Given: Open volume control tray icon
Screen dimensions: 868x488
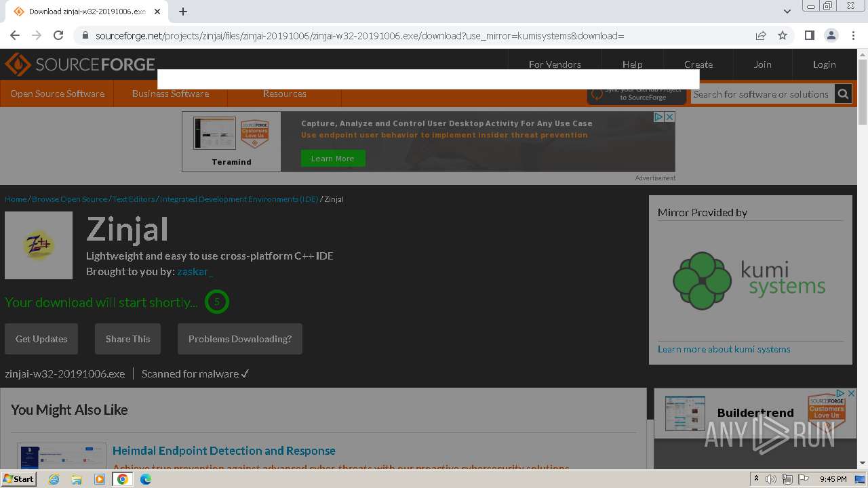Looking at the screenshot, I should click(x=771, y=479).
